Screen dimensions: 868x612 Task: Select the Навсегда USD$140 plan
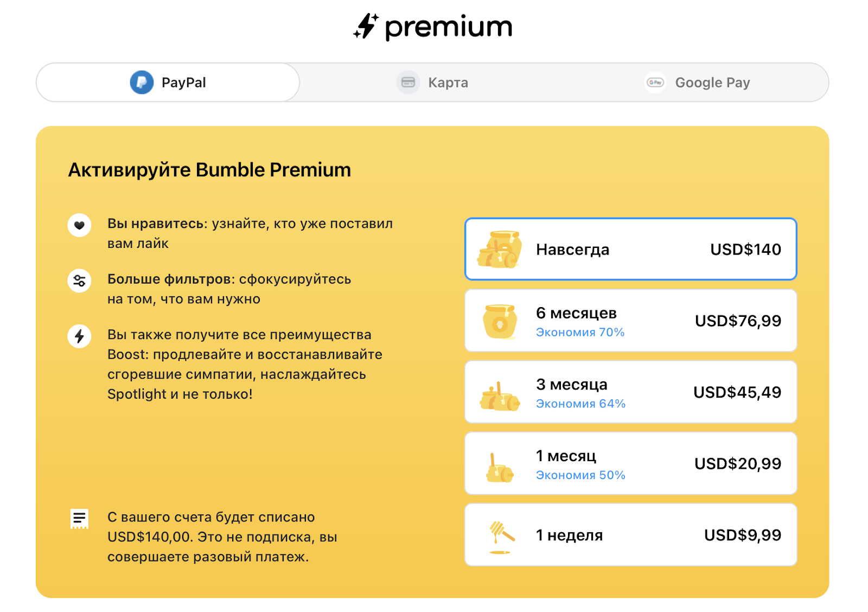pyautogui.click(x=630, y=250)
